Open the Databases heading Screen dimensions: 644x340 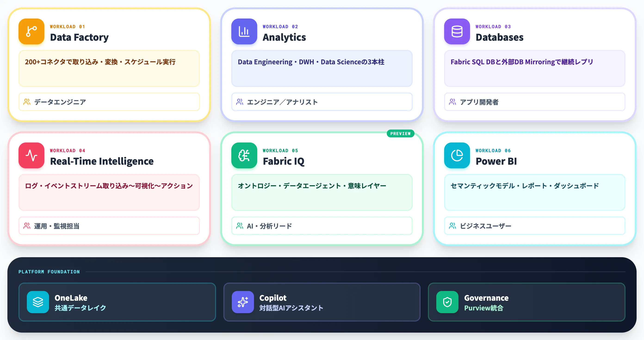(499, 37)
